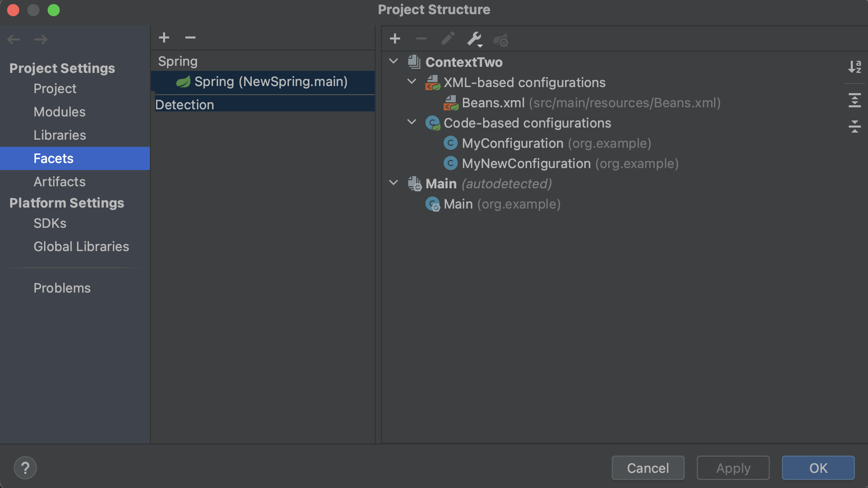Click the remove facet minus icon
This screenshot has height=488, width=868.
pos(190,37)
